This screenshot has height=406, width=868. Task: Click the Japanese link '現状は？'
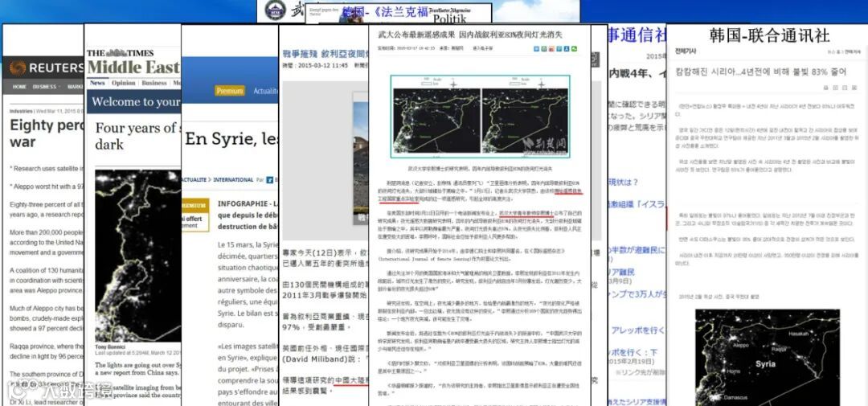point(624,182)
